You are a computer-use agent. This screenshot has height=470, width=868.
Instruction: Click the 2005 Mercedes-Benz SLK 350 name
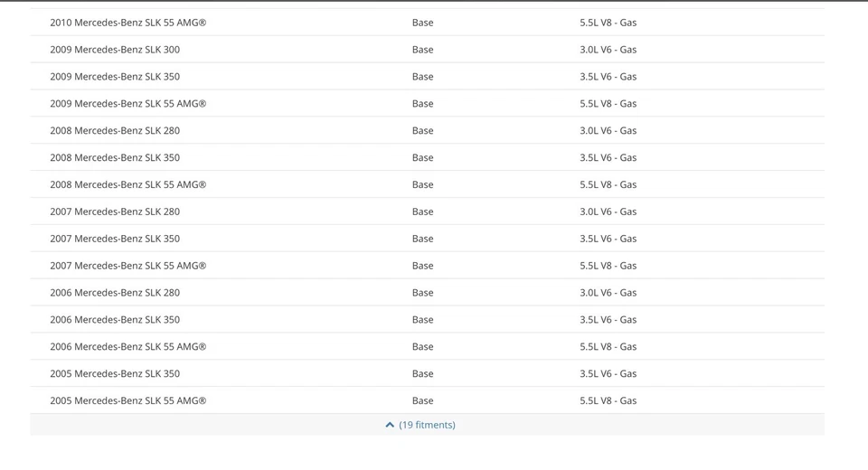(x=115, y=374)
